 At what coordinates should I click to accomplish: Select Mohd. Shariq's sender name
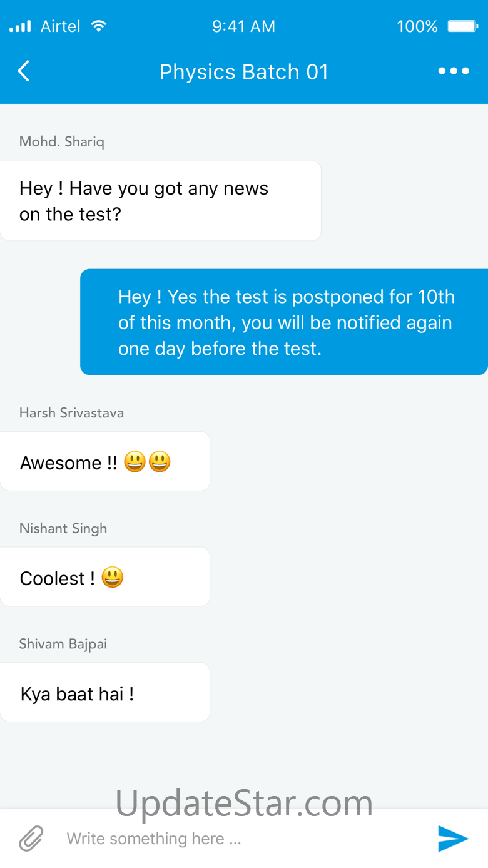(x=62, y=141)
